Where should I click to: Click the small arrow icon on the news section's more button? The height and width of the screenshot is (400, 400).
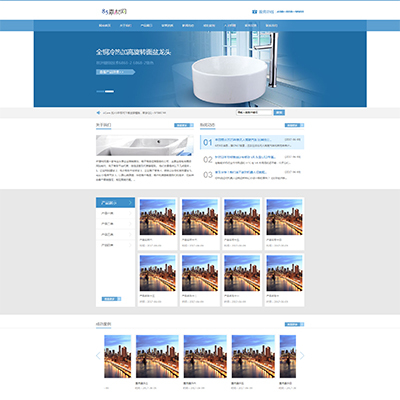click(302, 125)
